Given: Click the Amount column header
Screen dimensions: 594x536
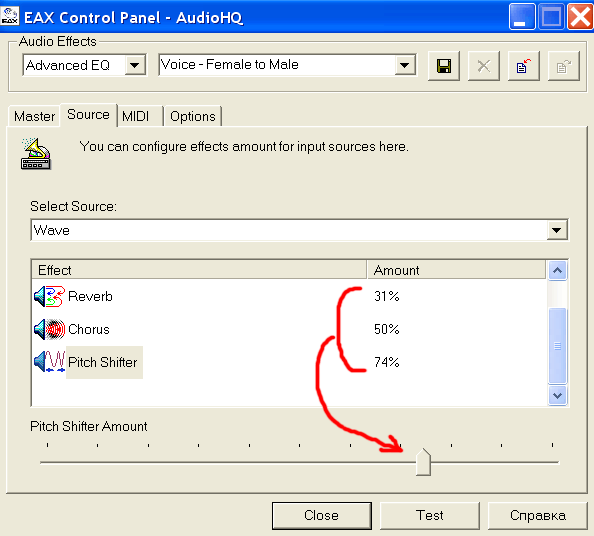Looking at the screenshot, I should click(x=456, y=270).
